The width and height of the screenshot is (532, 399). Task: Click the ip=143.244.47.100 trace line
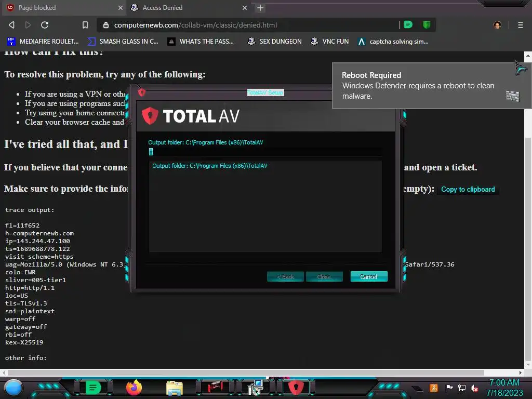click(x=37, y=241)
